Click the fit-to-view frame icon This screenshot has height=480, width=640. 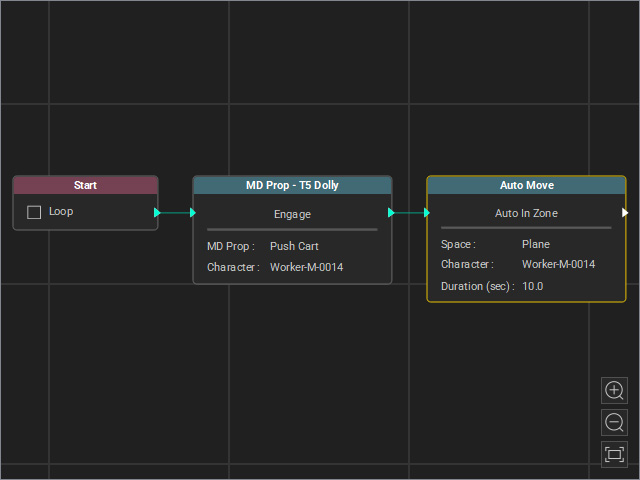click(614, 454)
